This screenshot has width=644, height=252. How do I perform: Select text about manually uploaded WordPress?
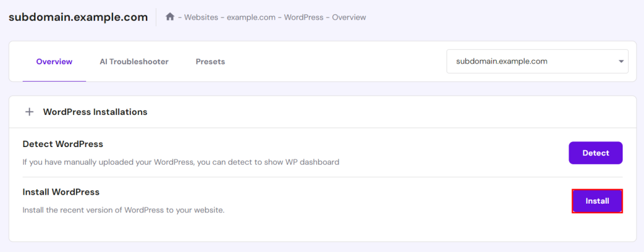[180, 162]
